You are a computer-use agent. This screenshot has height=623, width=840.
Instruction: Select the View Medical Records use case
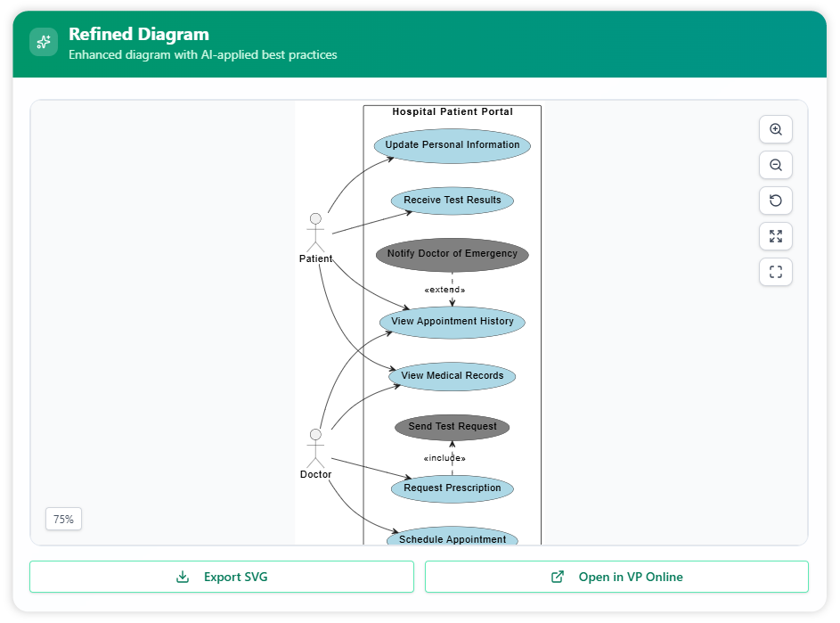coord(453,376)
